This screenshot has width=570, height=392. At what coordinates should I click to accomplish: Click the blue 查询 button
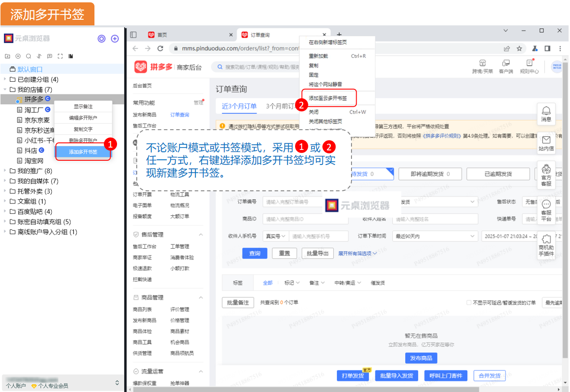coord(255,253)
